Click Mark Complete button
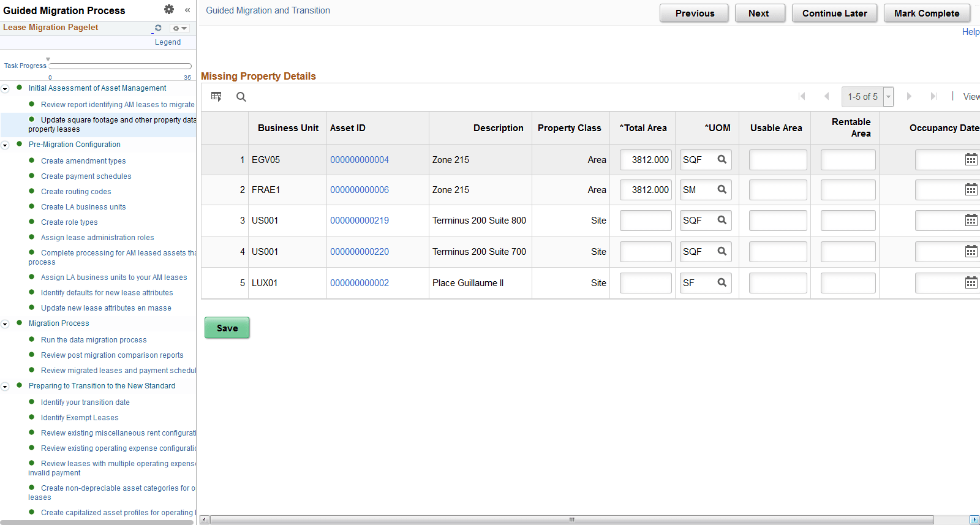Image resolution: width=980 pixels, height=525 pixels. pyautogui.click(x=927, y=13)
